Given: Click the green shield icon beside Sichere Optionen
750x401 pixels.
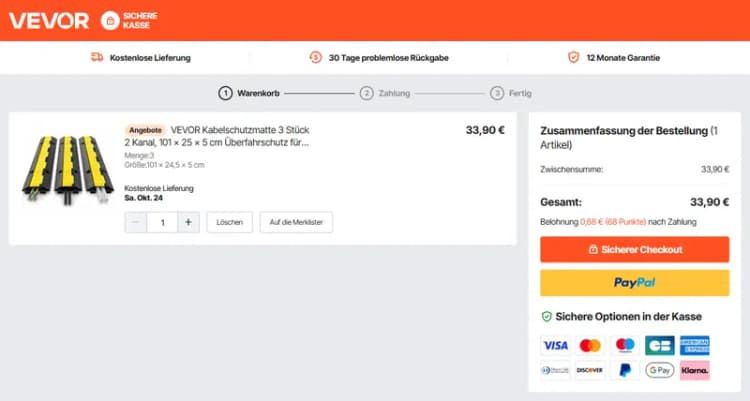Looking at the screenshot, I should [546, 316].
